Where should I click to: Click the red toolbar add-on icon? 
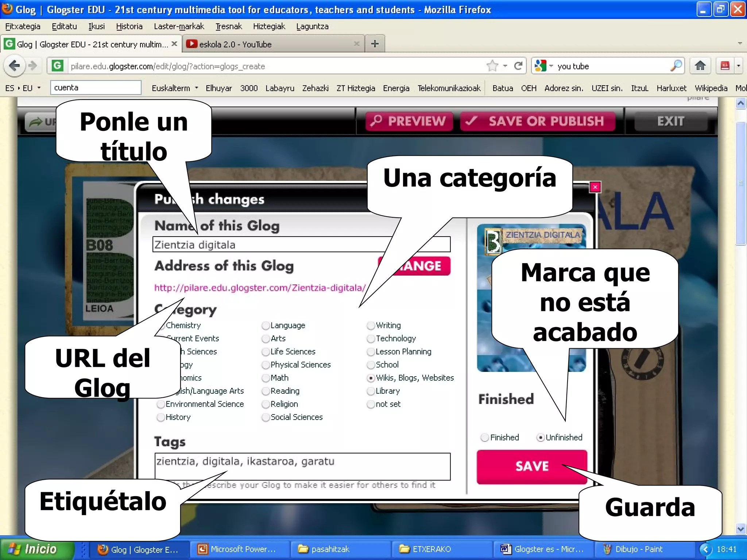(x=725, y=66)
